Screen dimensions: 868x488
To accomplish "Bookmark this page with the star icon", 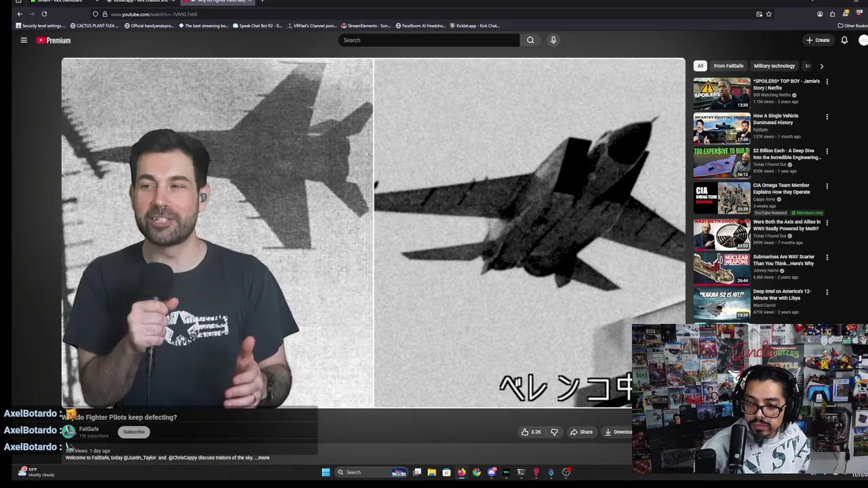I will click(x=768, y=14).
